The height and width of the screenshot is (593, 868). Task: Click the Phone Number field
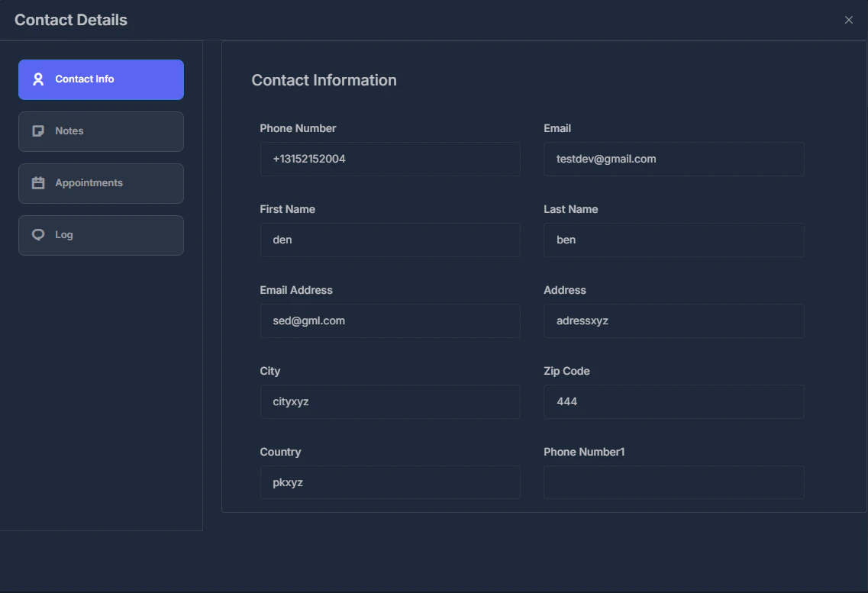pyautogui.click(x=390, y=159)
